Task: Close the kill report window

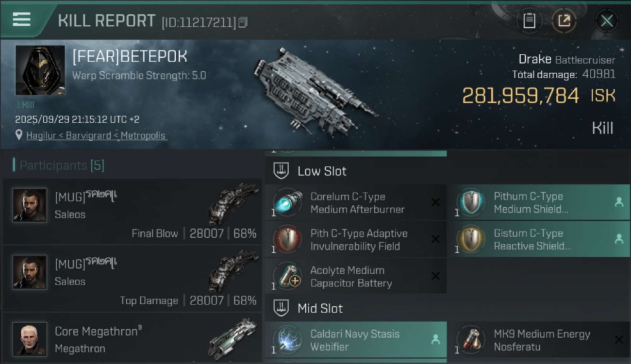Action: [x=606, y=21]
